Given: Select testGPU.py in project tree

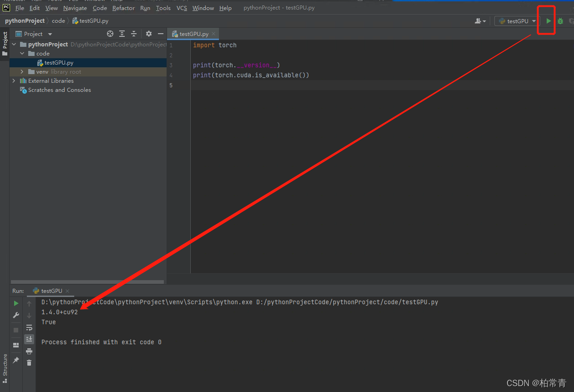Looking at the screenshot, I should click(59, 63).
